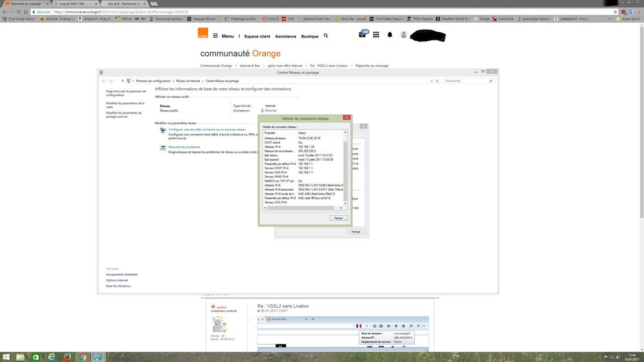The height and width of the screenshot is (362, 644).
Task: Click the Résoudre les problèmes icon
Action: (162, 148)
